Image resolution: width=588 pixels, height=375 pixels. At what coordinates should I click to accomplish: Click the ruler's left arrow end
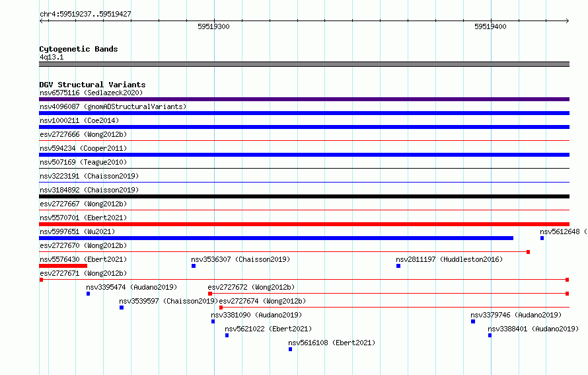pyautogui.click(x=42, y=21)
